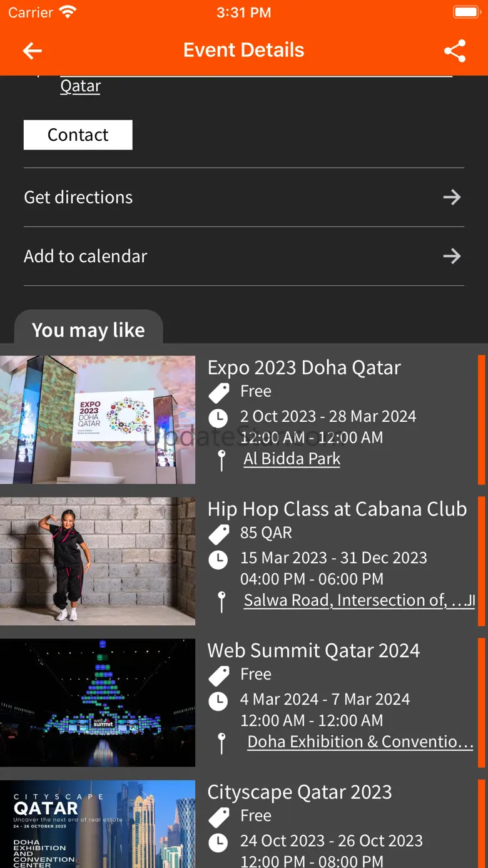Select Web Summit Qatar 2024 title
This screenshot has width=488, height=868.
click(x=313, y=650)
